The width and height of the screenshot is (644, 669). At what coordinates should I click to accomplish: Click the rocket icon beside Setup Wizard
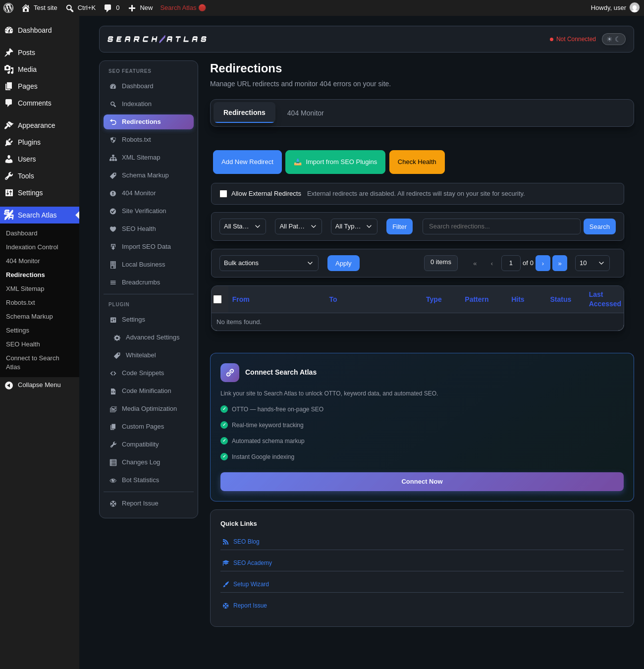click(x=225, y=584)
